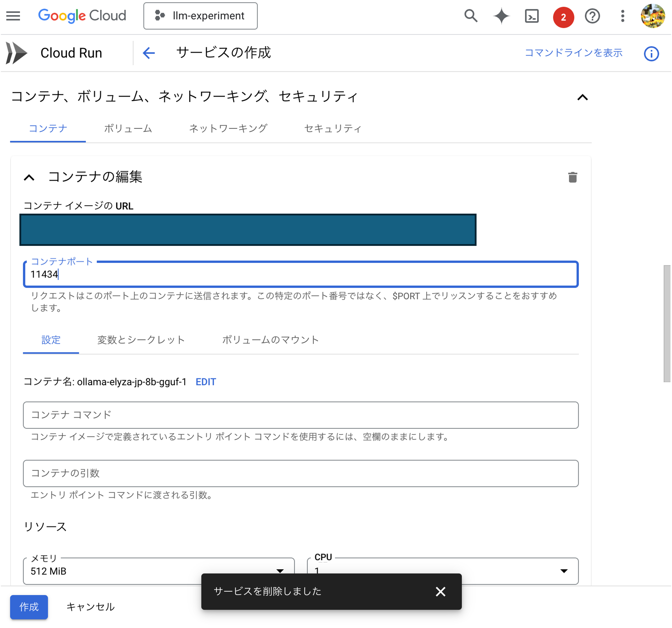Switch to the ネットワーキング tab
Image resolution: width=672 pixels, height=628 pixels.
228,128
